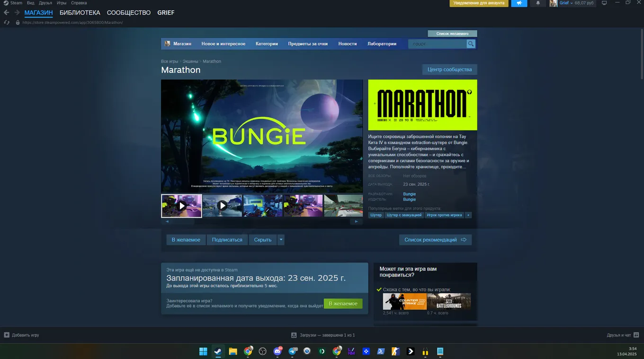The width and height of the screenshot is (644, 359).
Task: Open the notepad icon in the taskbar
Action: pos(440,351)
